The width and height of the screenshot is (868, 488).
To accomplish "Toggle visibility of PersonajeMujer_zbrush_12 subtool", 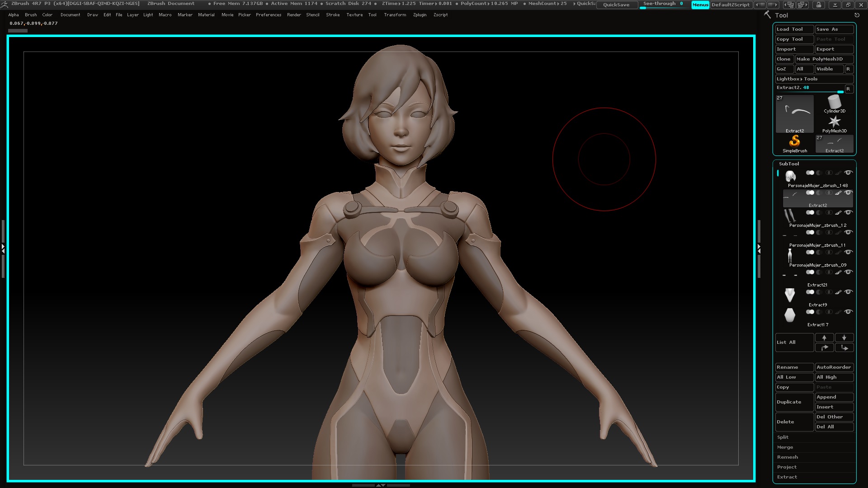I will coord(849,213).
